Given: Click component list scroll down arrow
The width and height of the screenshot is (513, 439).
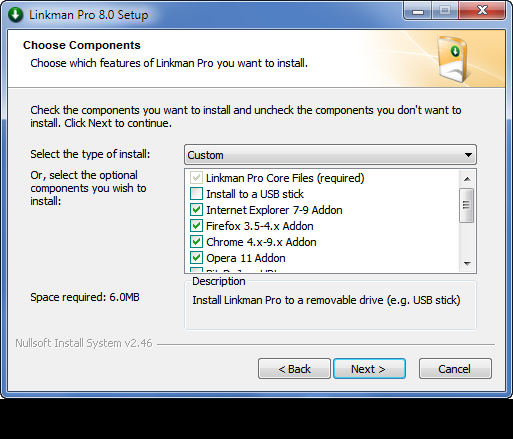Looking at the screenshot, I should click(467, 264).
